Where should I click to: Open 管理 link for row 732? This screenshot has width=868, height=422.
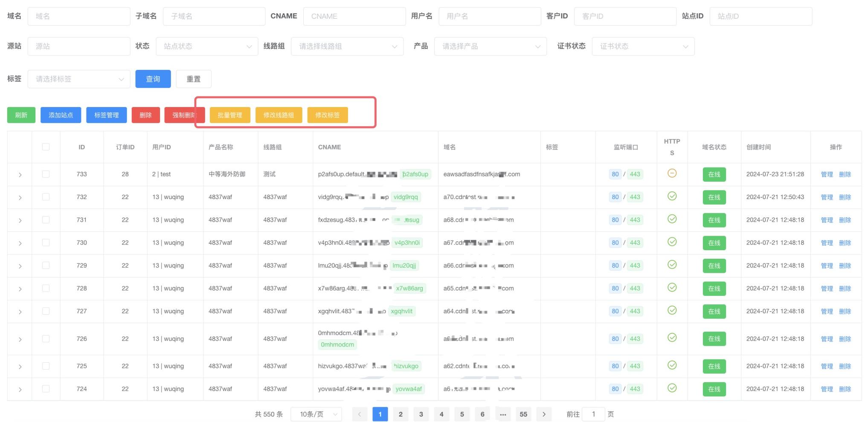(x=827, y=197)
